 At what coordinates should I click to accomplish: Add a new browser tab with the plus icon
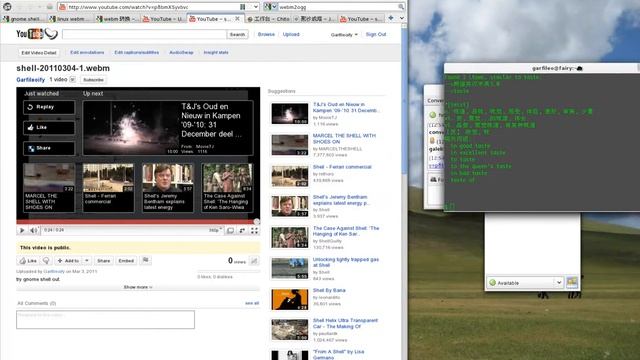coord(391,18)
